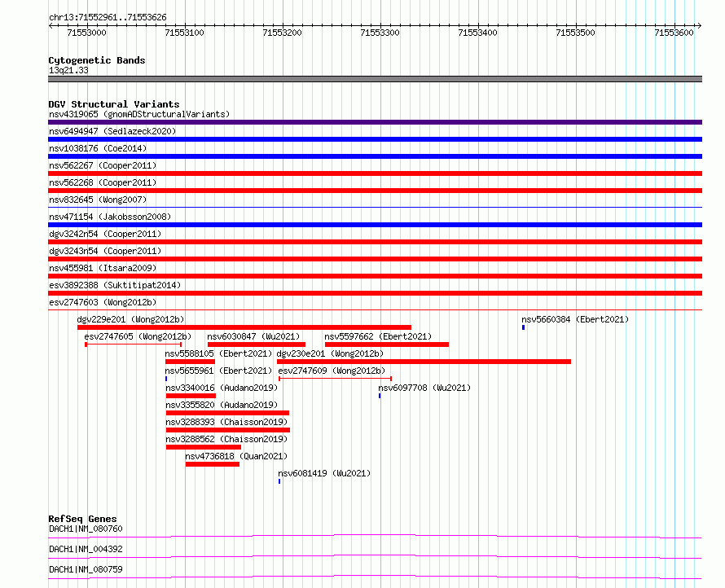
Task: Open the nsv1038176 (Coe2014) variant
Action: click(98, 148)
